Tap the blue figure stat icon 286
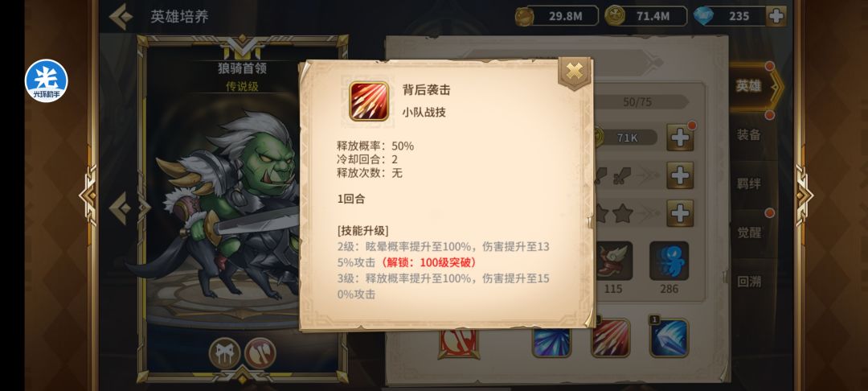This screenshot has height=391, width=868. pos(669,261)
